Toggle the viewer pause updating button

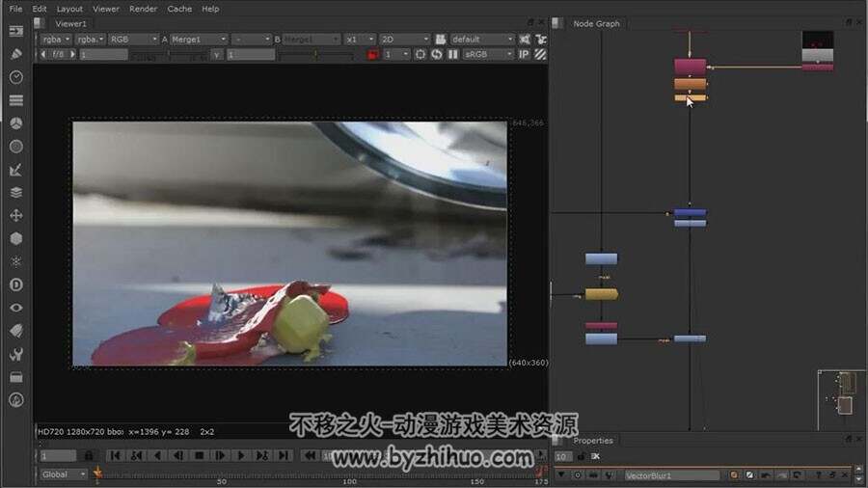point(453,54)
